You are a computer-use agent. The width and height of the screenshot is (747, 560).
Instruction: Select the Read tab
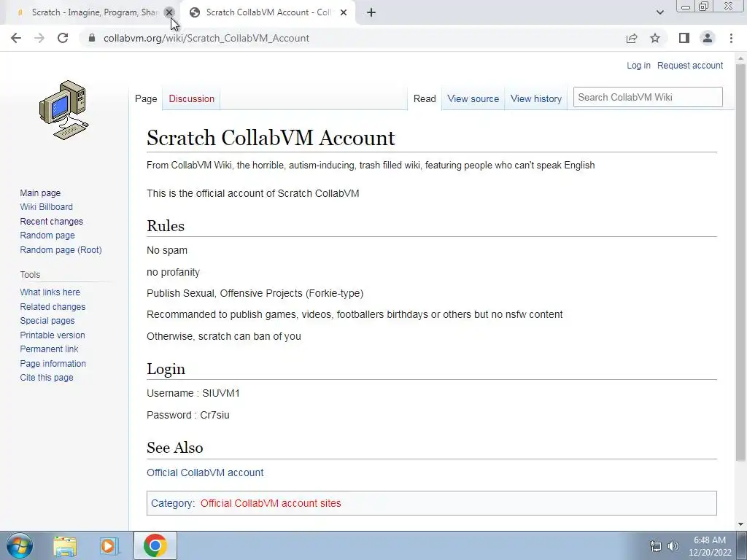(425, 98)
